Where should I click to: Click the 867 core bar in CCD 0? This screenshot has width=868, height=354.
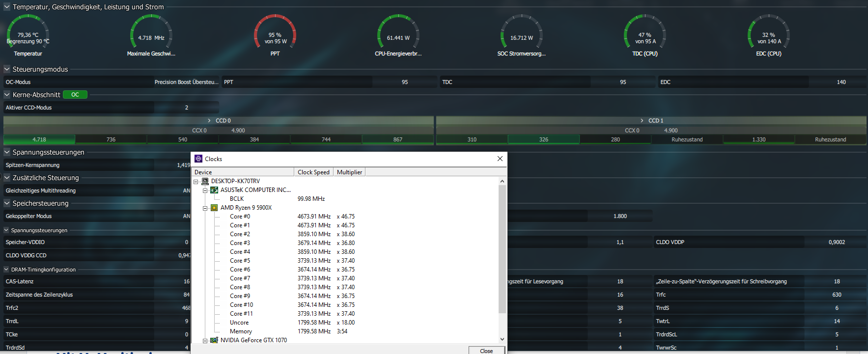click(x=398, y=139)
